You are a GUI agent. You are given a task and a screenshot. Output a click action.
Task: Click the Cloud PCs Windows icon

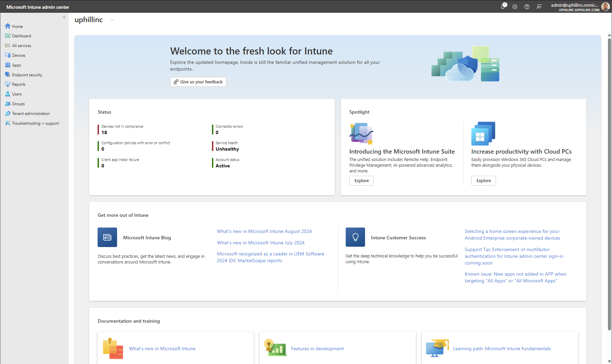click(x=483, y=133)
